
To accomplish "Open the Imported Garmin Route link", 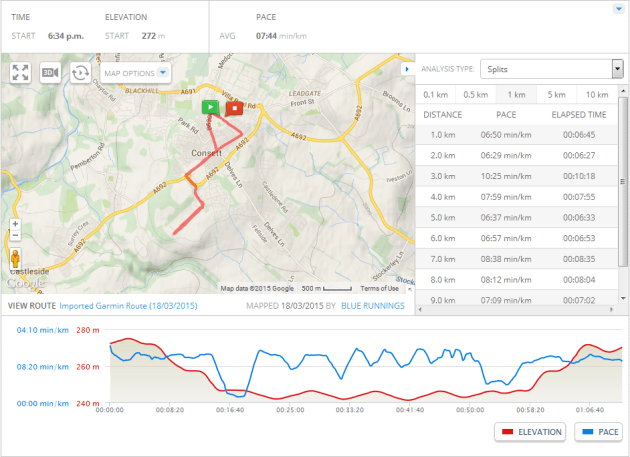I will tap(128, 305).
